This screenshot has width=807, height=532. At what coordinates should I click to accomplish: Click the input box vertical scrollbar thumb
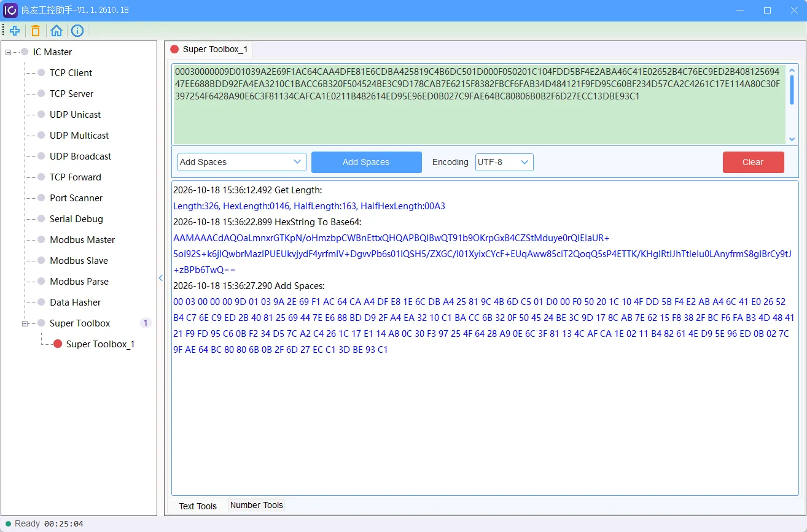[x=792, y=89]
